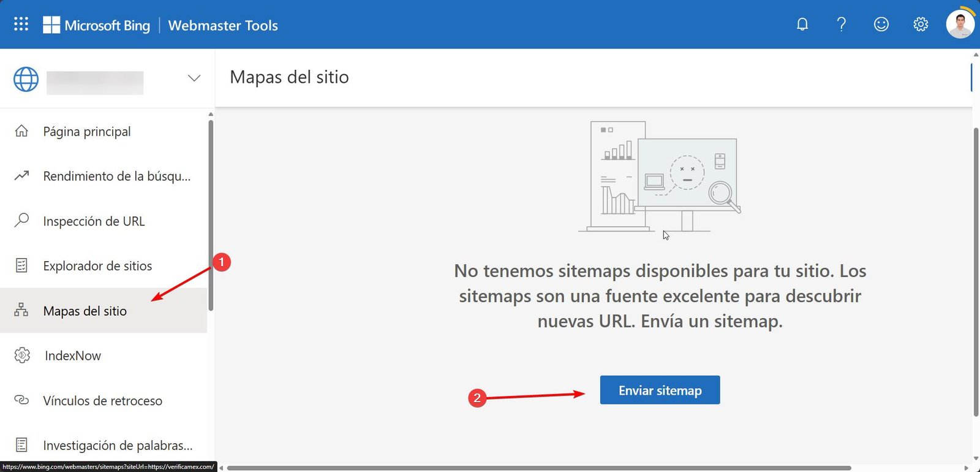Open Vínculos de retroceso

tap(104, 400)
